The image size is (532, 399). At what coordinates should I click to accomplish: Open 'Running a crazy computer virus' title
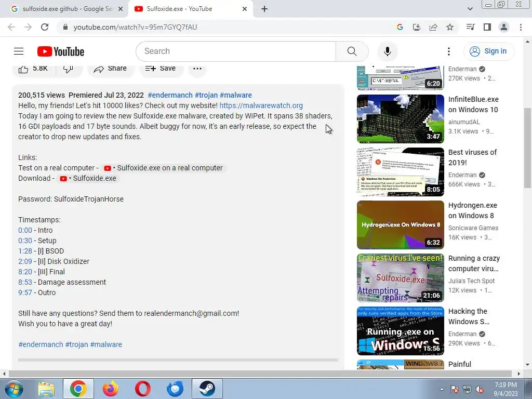[x=474, y=263]
